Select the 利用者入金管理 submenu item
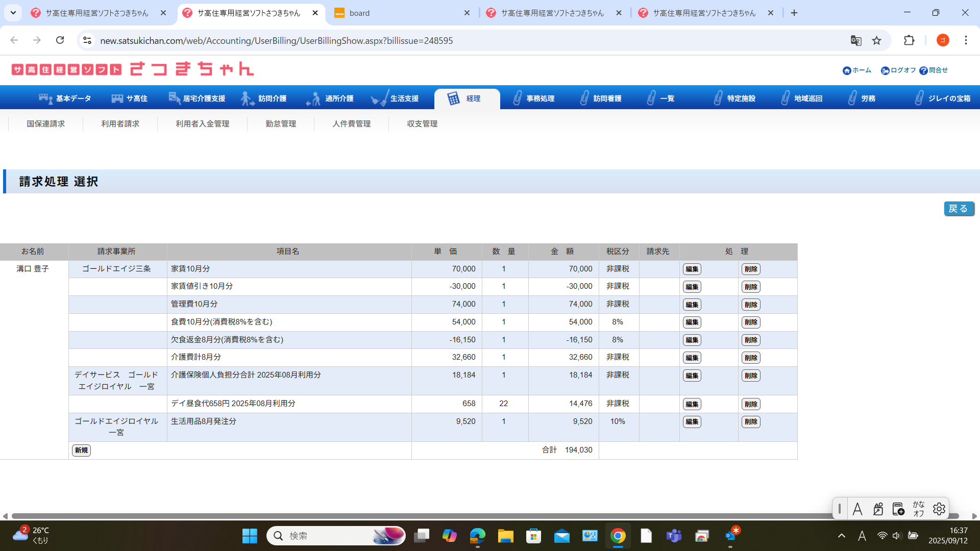 (x=202, y=124)
